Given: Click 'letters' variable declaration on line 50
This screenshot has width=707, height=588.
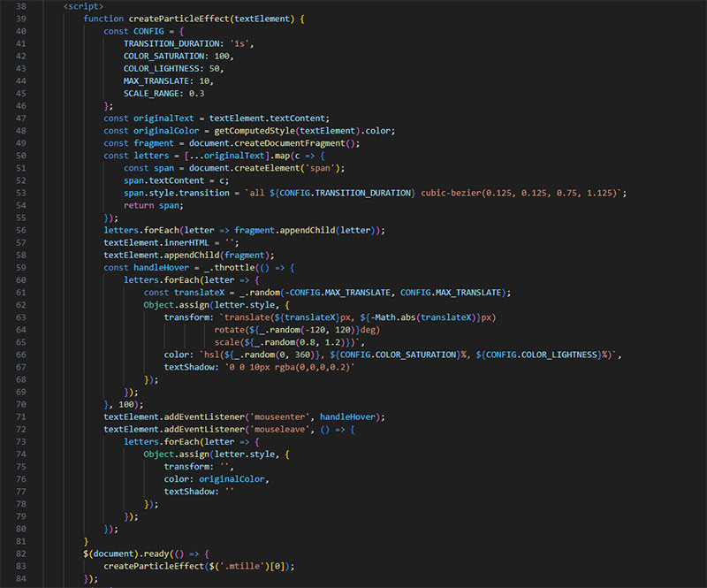Looking at the screenshot, I should point(151,156).
